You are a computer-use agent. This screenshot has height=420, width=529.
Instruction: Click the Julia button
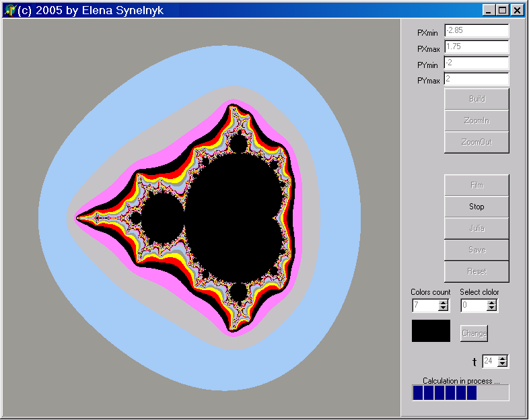477,228
